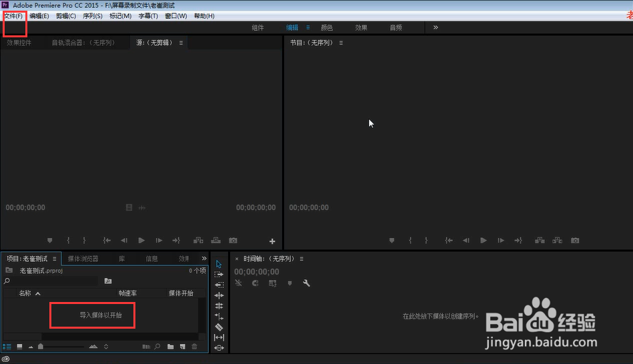Click the New Item icon
633x364 pixels.
(x=183, y=347)
